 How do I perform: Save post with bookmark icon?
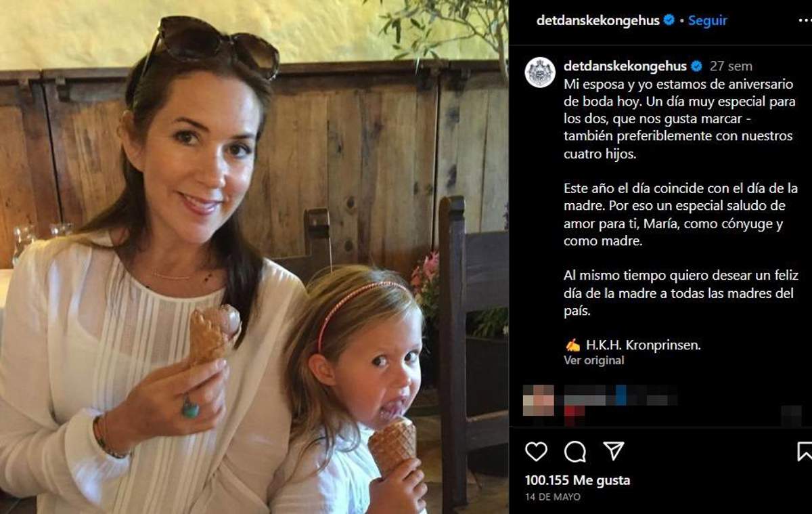pyautogui.click(x=804, y=451)
